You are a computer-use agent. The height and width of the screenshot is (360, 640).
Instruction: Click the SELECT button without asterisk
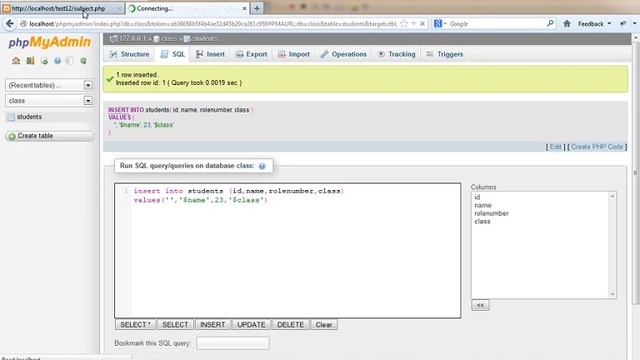(x=175, y=324)
